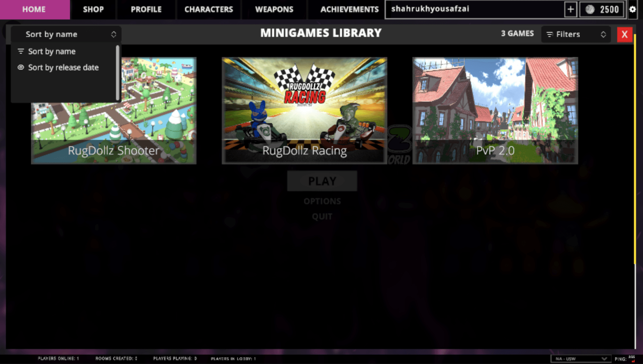The height and width of the screenshot is (364, 643).
Task: Switch to the WEAPONS tab
Action: [274, 9]
